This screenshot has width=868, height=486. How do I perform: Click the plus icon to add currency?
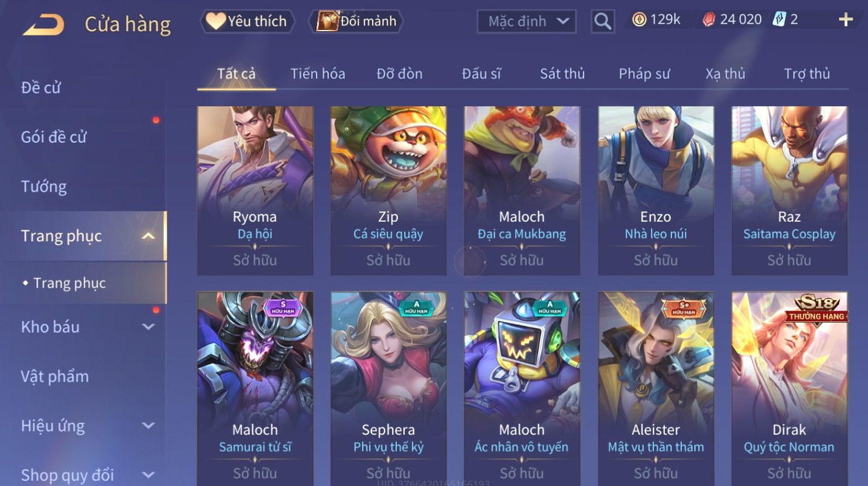tap(846, 20)
